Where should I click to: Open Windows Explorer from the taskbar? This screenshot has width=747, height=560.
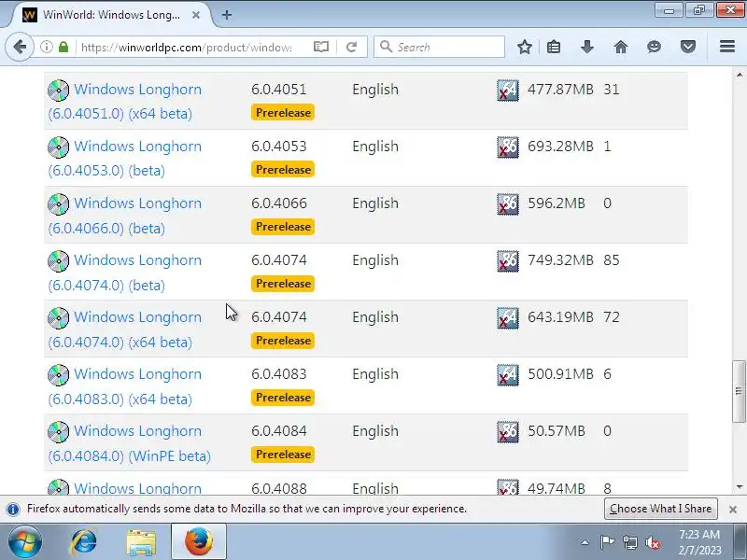(x=141, y=542)
